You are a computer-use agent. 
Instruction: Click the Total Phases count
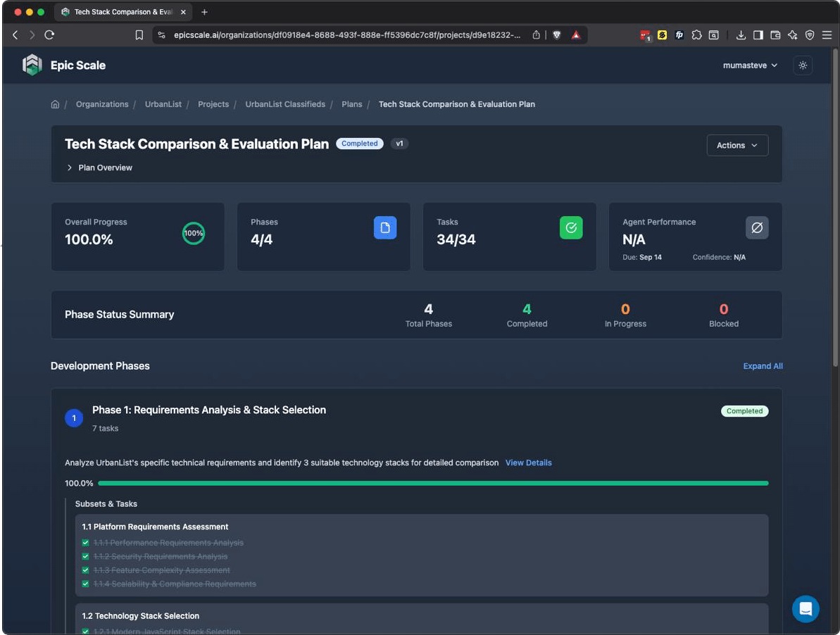pos(429,309)
